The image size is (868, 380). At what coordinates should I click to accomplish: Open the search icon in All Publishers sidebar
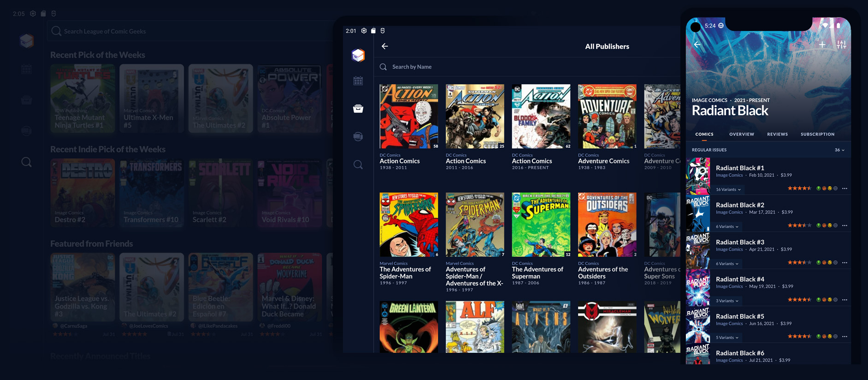pyautogui.click(x=358, y=164)
